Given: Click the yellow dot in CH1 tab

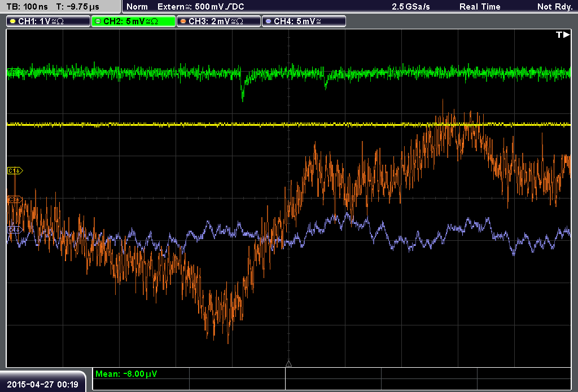Looking at the screenshot, I should [12, 21].
